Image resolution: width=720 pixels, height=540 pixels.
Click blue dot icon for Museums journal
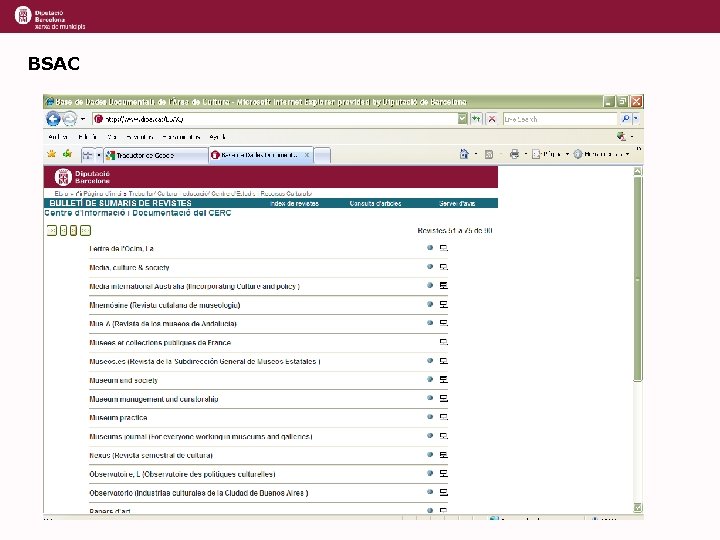(x=430, y=435)
